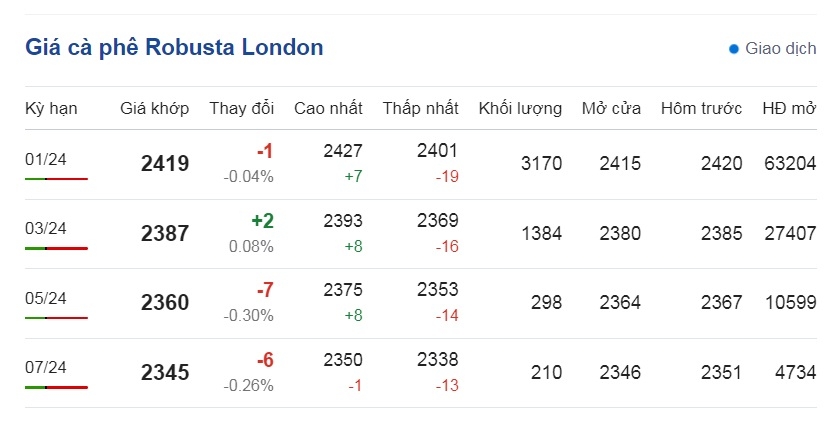838x425 pixels.
Task: Click the blue Giao dịch status dot
Action: click(x=734, y=49)
